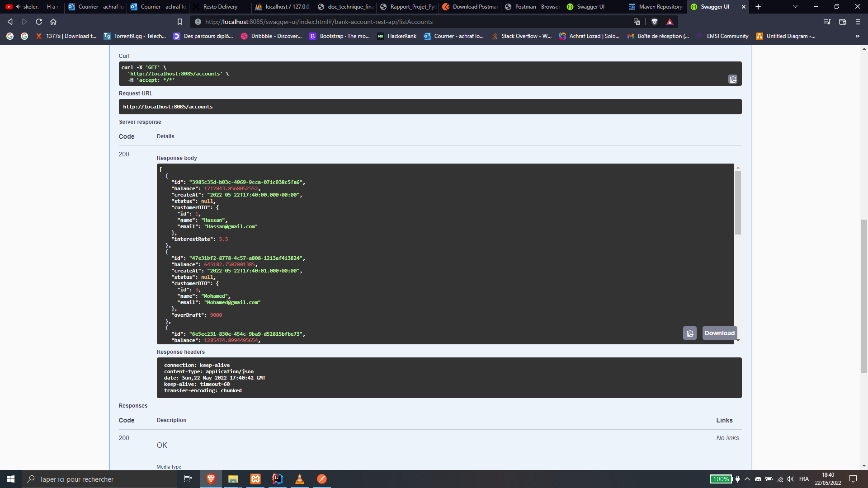Launch VLC from the taskbar

299,479
